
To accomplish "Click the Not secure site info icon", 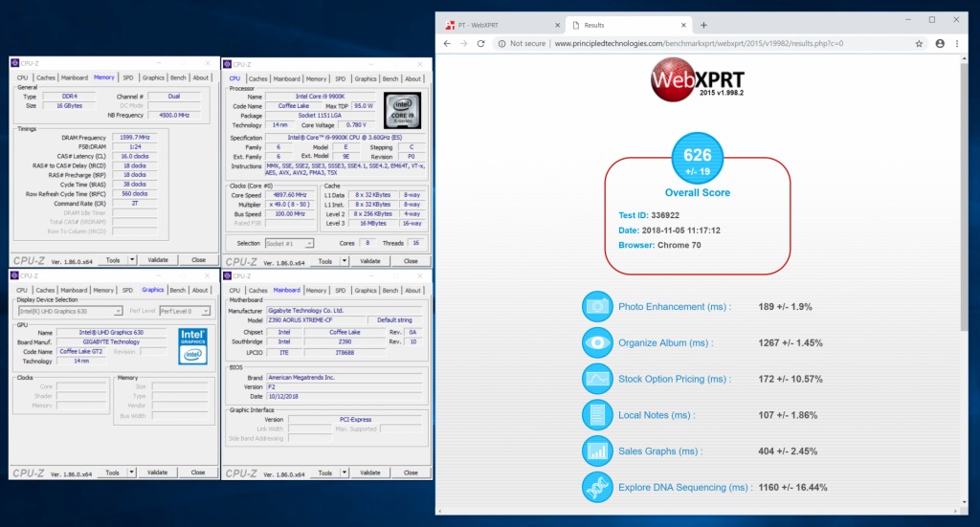I will tap(501, 44).
